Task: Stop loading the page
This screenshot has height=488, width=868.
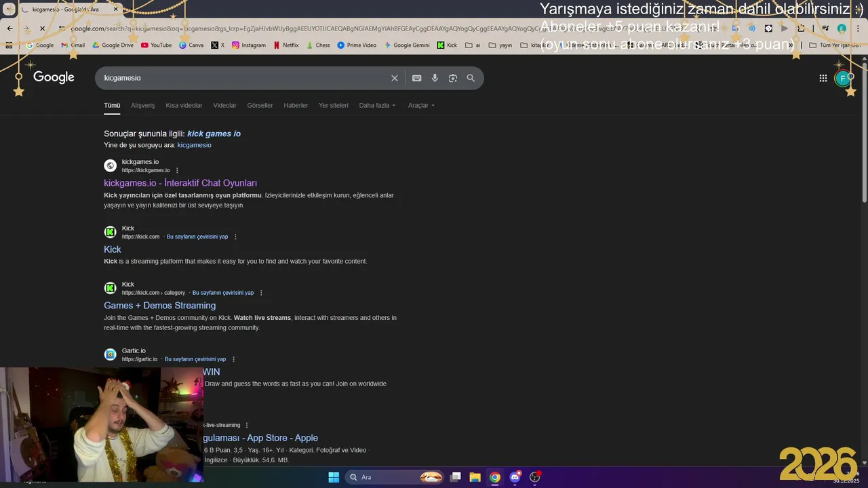Action: 42,28
